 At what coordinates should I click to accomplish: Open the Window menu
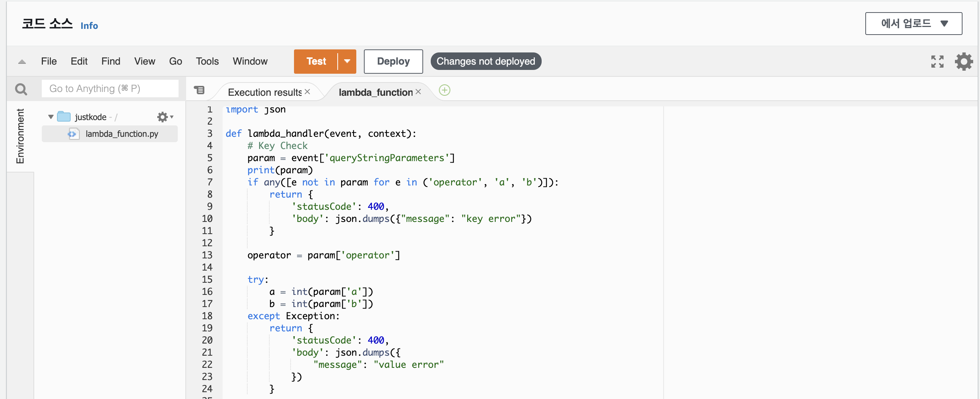[250, 61]
